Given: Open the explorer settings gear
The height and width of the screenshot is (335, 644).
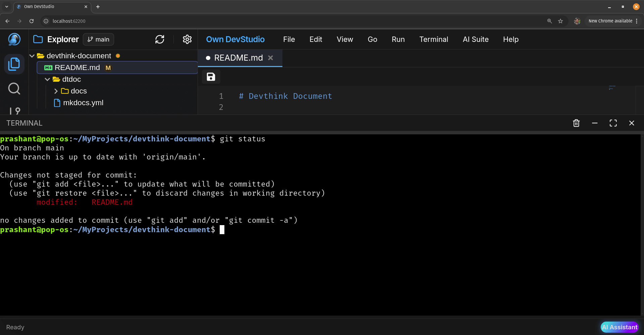Looking at the screenshot, I should (x=187, y=39).
